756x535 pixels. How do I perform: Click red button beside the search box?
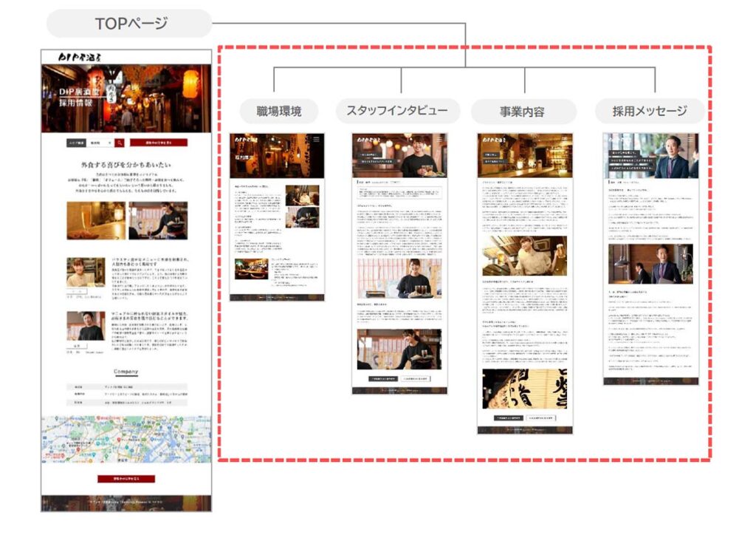[x=158, y=143]
